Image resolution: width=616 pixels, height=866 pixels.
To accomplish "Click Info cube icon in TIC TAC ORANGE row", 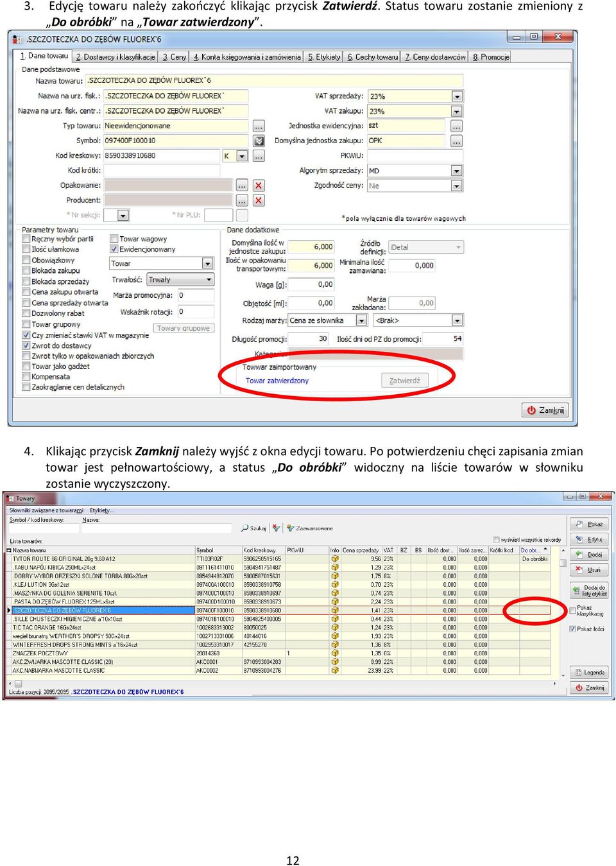I will point(334,627).
